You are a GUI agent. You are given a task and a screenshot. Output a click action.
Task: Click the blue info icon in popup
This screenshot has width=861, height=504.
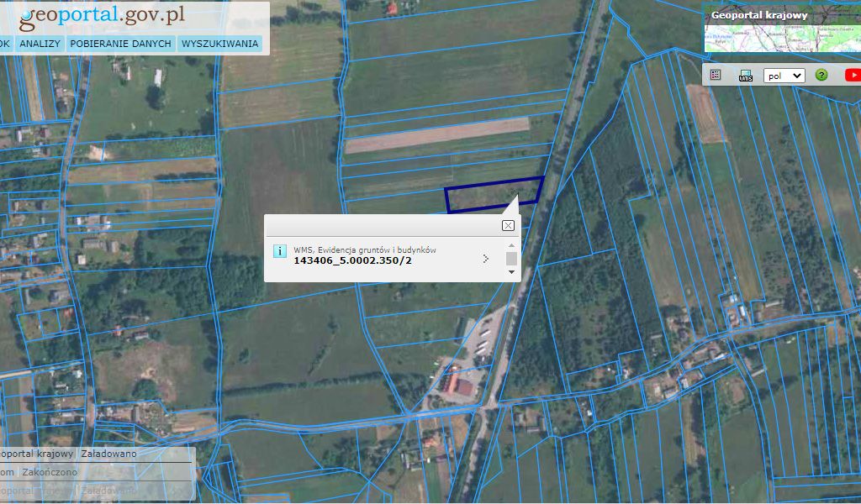pyautogui.click(x=279, y=251)
